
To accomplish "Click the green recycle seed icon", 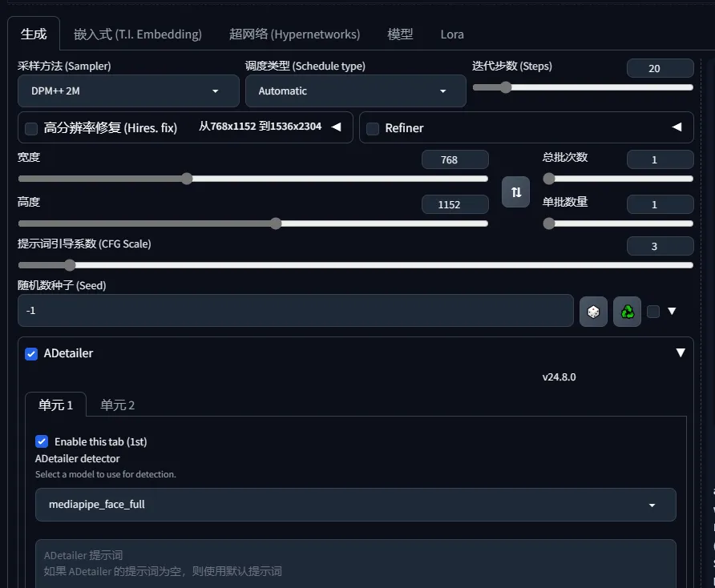I will (627, 312).
